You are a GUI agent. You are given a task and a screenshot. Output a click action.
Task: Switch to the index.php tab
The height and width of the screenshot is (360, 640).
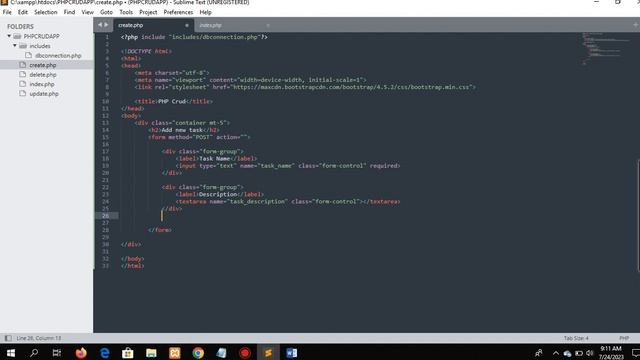[x=211, y=25]
